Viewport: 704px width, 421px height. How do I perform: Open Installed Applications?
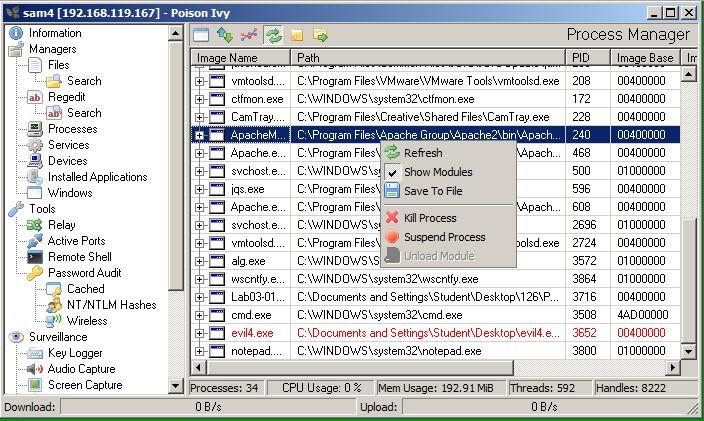(x=97, y=177)
